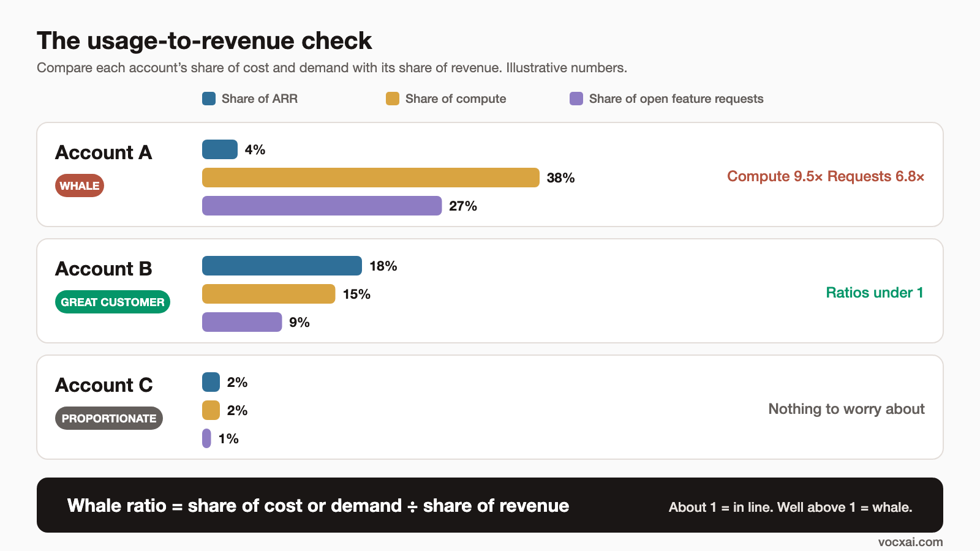Click the 'Account C' heading
Screen dimensions: 980x551
coord(104,385)
